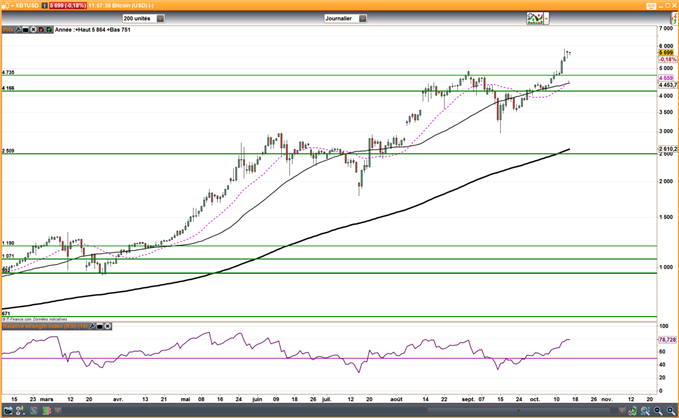Select the 2 509 horizontal line label
The height and width of the screenshot is (418, 679).
pyautogui.click(x=8, y=151)
